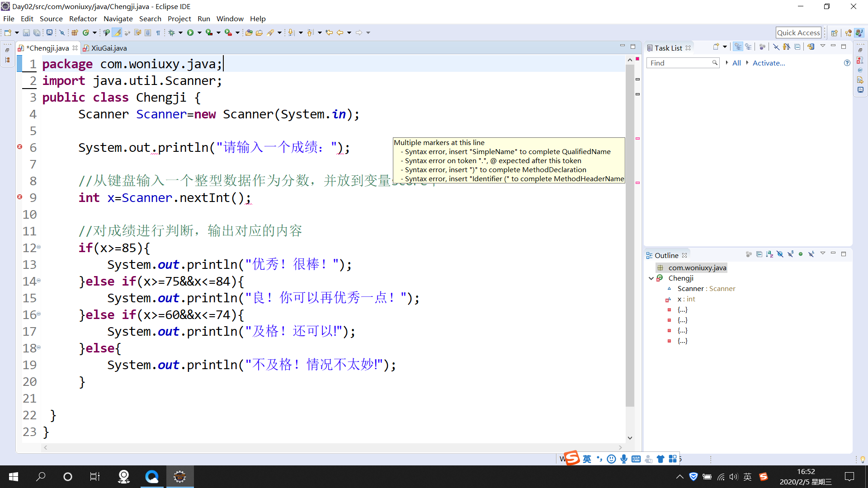Click the Run External Tools icon

(x=228, y=33)
